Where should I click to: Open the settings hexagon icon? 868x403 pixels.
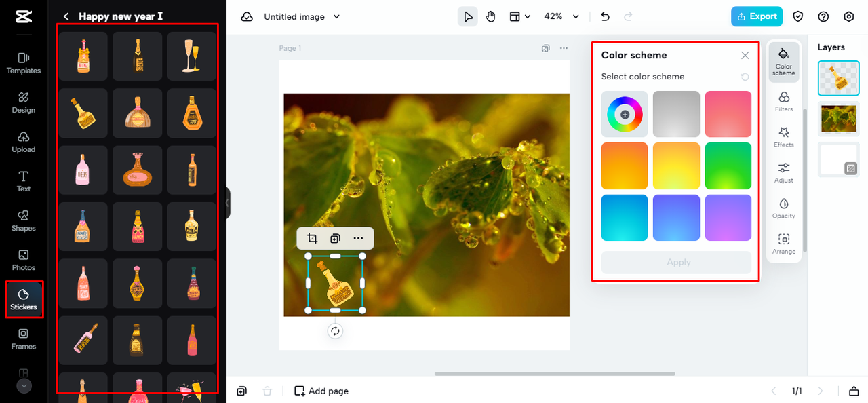[x=848, y=16]
